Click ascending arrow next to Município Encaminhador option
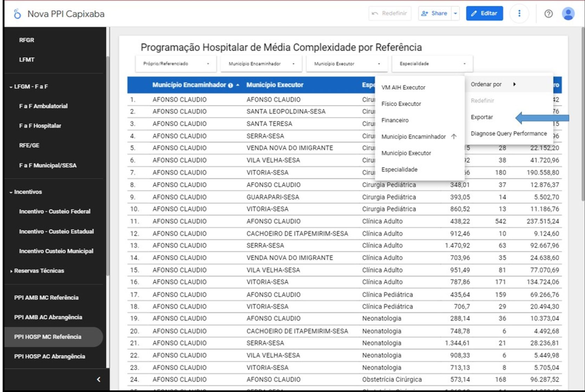585x392 pixels. 454,137
